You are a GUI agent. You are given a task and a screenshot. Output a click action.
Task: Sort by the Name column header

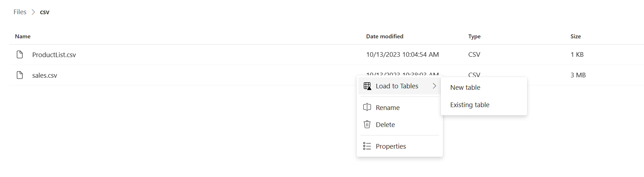(23, 36)
